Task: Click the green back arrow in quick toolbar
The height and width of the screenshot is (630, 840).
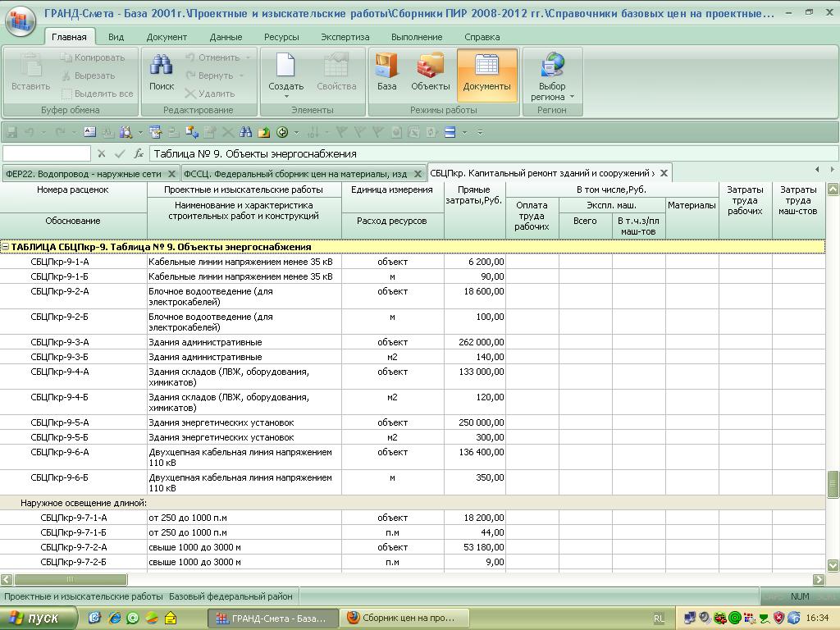Action: [x=283, y=132]
